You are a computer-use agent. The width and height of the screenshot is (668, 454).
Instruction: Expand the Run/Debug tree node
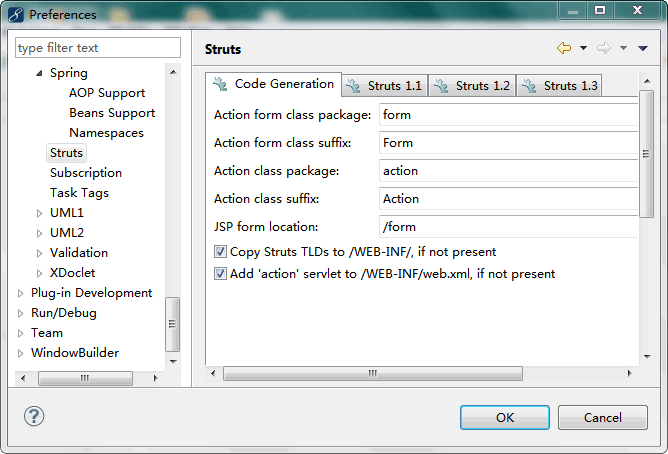(20, 313)
